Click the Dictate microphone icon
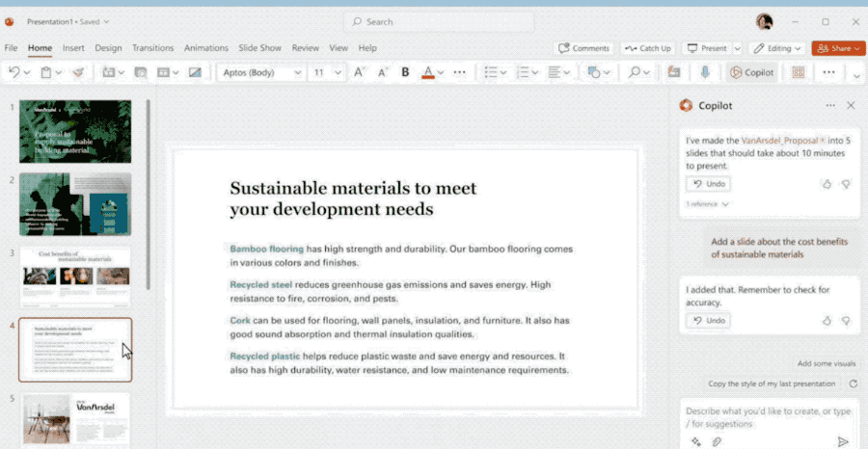This screenshot has width=868, height=449. pos(706,72)
